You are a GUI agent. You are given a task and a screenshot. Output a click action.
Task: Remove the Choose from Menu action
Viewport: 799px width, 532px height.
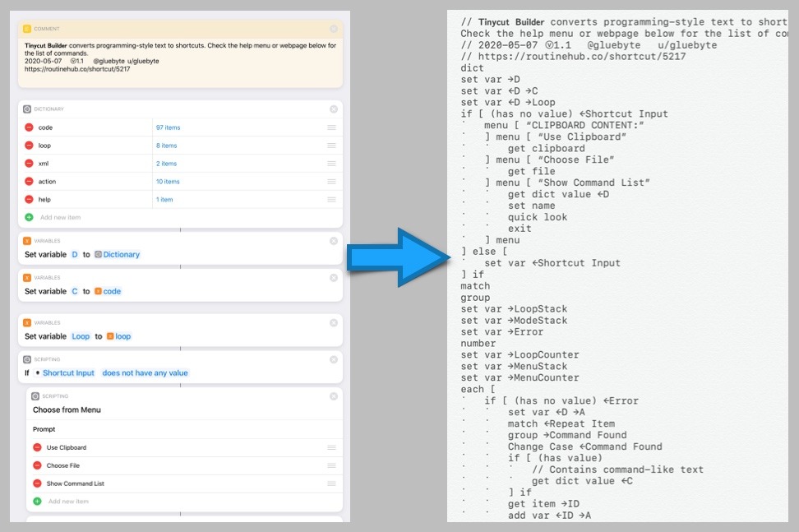[x=334, y=396]
